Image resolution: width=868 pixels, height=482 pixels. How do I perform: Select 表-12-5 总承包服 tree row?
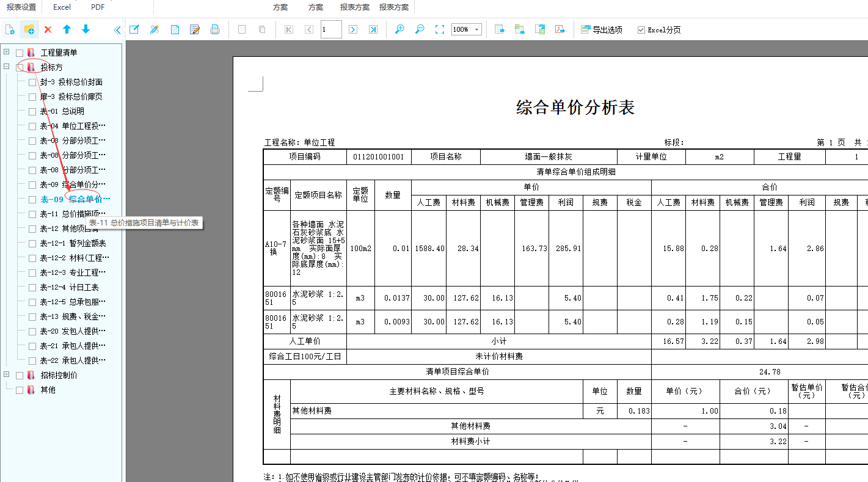pos(73,302)
